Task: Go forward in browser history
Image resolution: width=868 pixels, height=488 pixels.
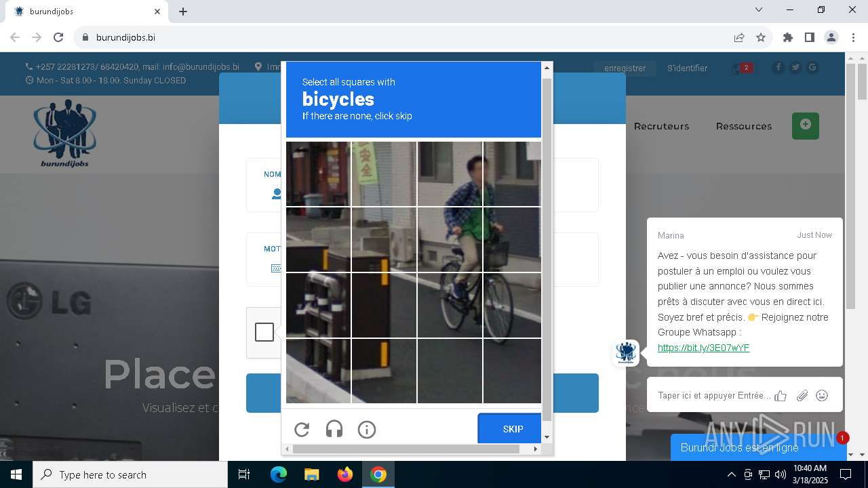Action: coord(37,37)
